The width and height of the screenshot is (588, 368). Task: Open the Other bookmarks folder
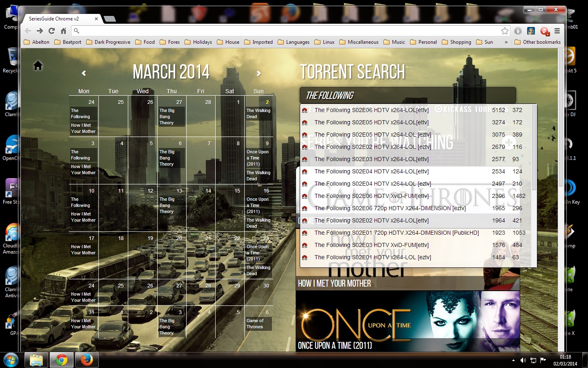point(537,42)
